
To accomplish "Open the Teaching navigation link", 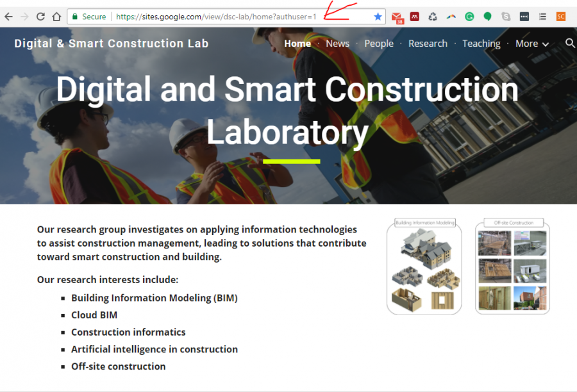I will (x=481, y=44).
